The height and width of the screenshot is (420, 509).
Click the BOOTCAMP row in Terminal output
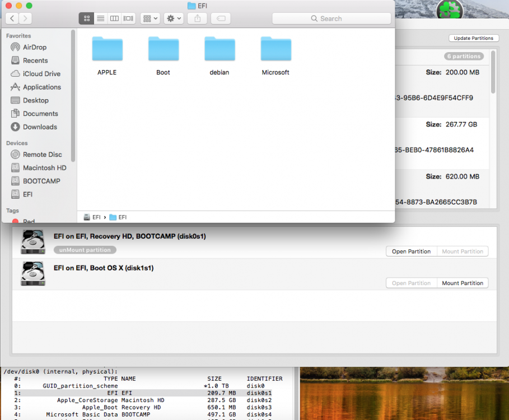pos(143,415)
